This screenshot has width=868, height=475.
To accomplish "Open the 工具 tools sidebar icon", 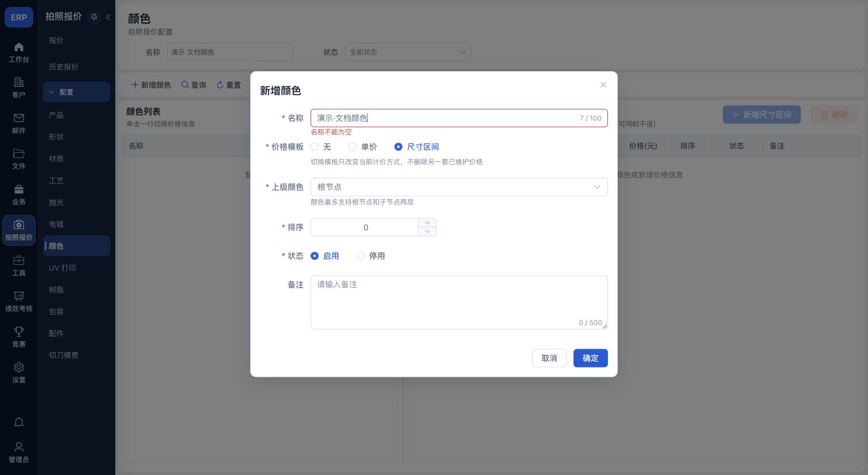I will pos(19,266).
